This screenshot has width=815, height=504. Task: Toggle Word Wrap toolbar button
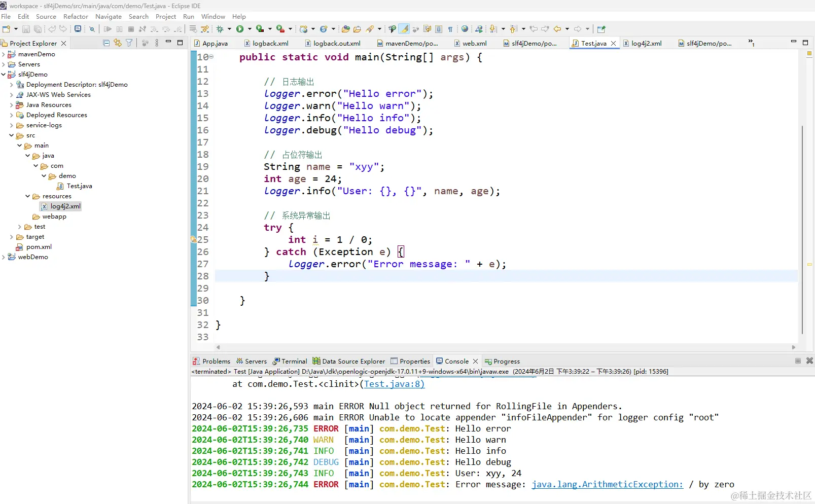427,29
